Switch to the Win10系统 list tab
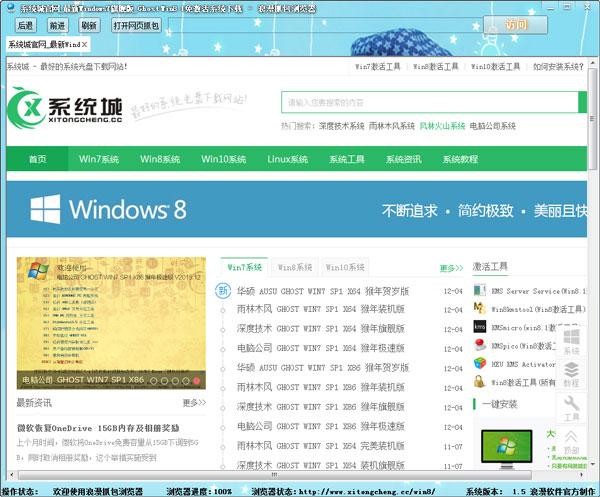This screenshot has width=600, height=497. click(x=345, y=267)
